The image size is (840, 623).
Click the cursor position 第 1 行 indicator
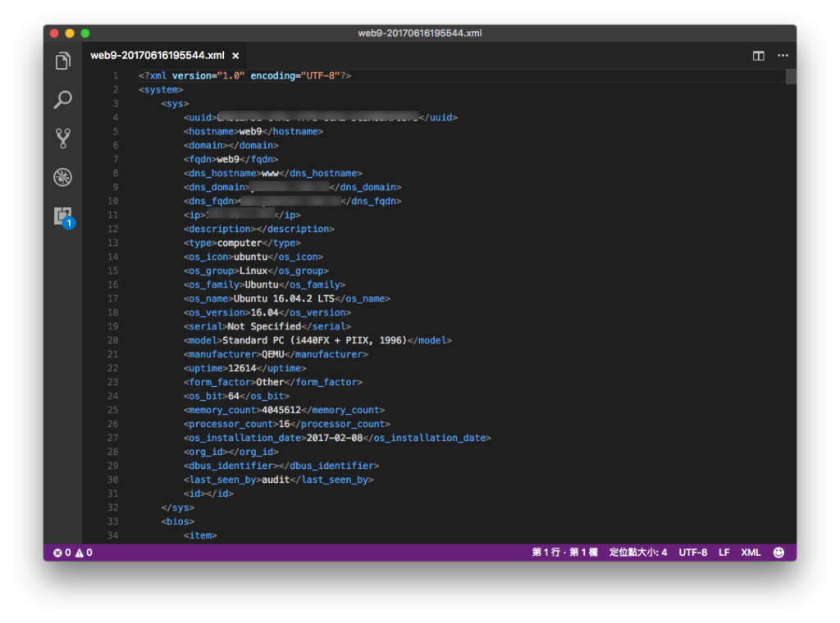point(564,553)
